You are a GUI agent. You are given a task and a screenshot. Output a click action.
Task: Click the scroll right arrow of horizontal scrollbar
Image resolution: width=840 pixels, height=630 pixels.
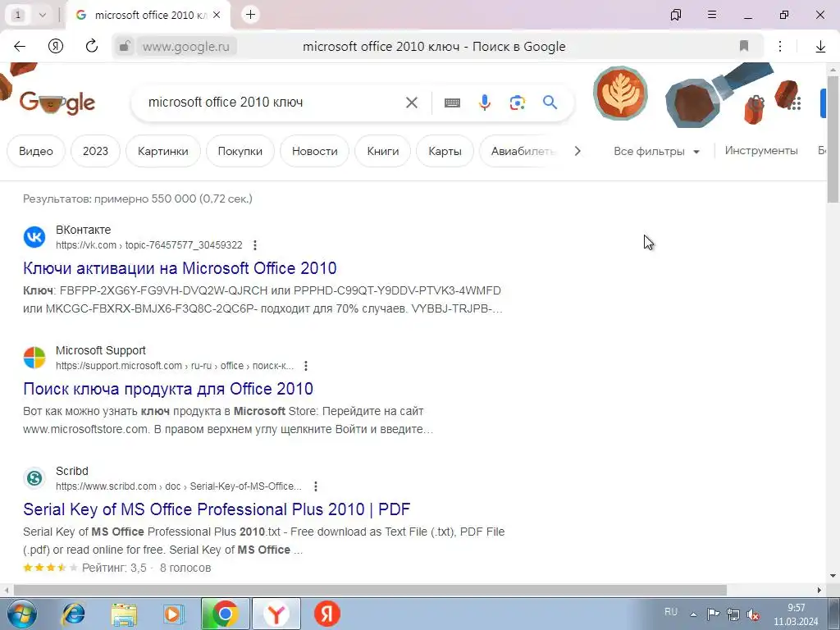click(x=819, y=590)
